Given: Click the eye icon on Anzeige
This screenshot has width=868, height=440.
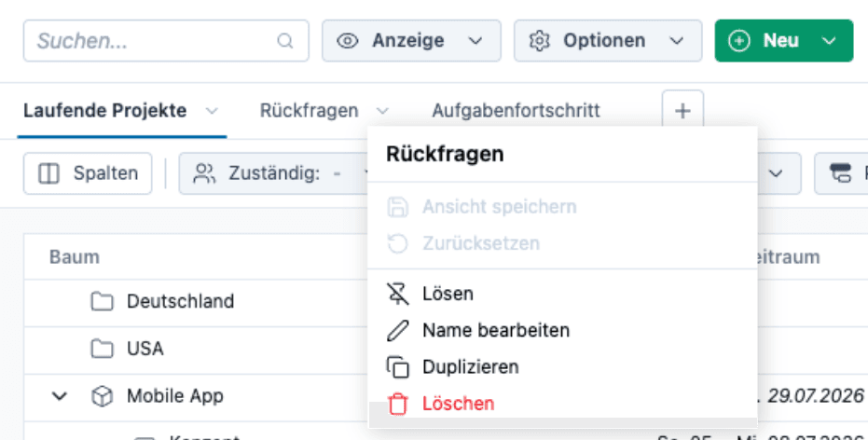Looking at the screenshot, I should 348,41.
